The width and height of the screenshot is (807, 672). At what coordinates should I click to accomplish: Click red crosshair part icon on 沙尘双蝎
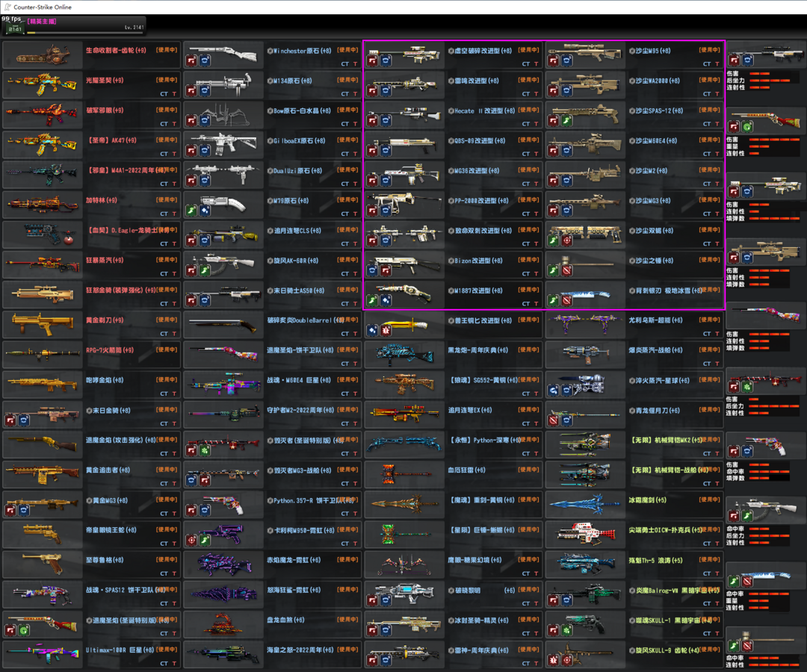click(x=566, y=240)
